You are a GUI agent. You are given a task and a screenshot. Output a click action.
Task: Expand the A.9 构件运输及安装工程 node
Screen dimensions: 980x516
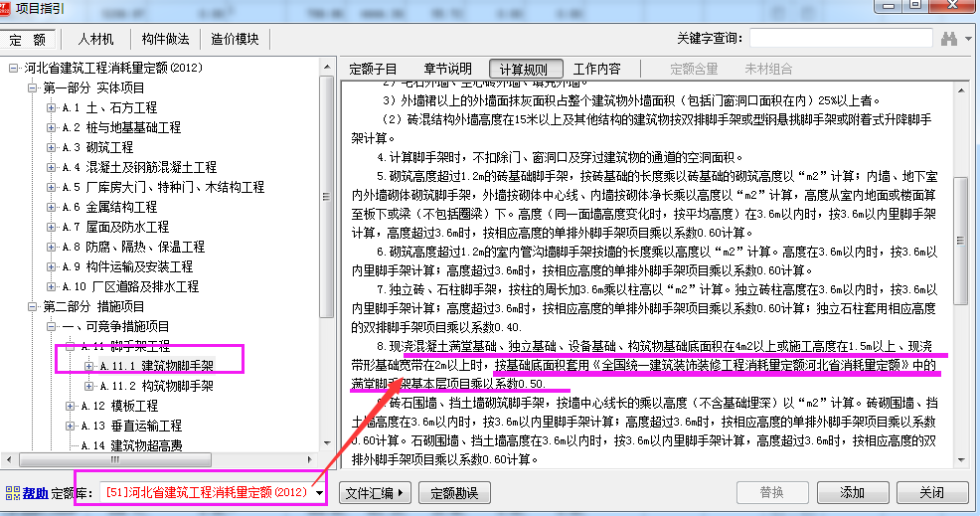tap(52, 267)
